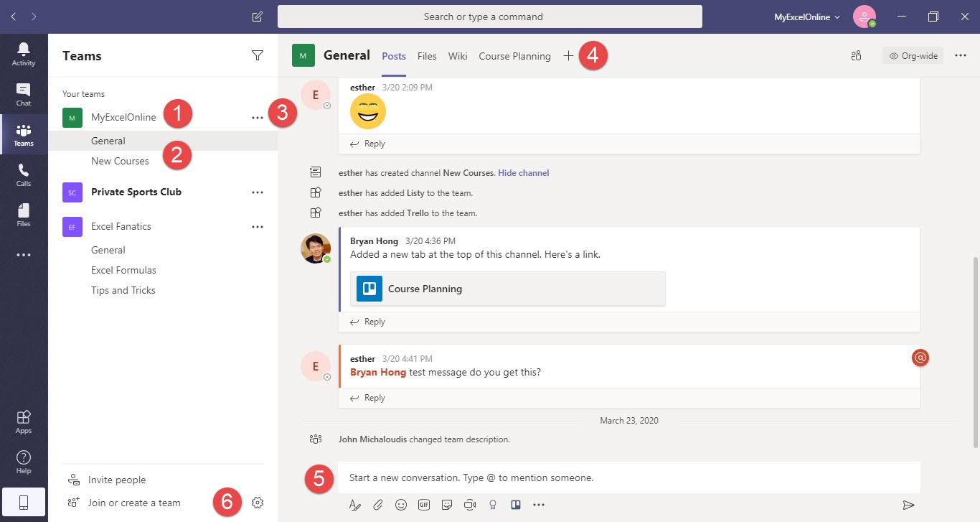The width and height of the screenshot is (980, 522).
Task: Add a new tab with plus
Action: 568,55
